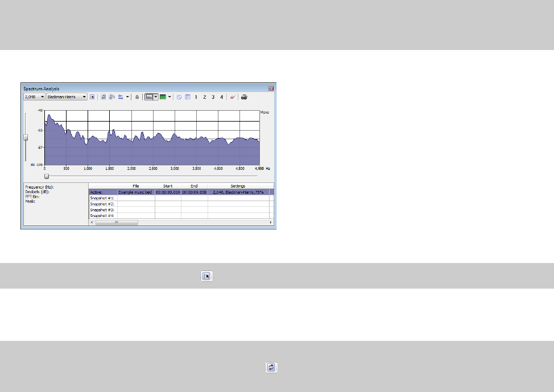
Task: Click the scrollbar left arrow under table
Action: pyautogui.click(x=92, y=222)
